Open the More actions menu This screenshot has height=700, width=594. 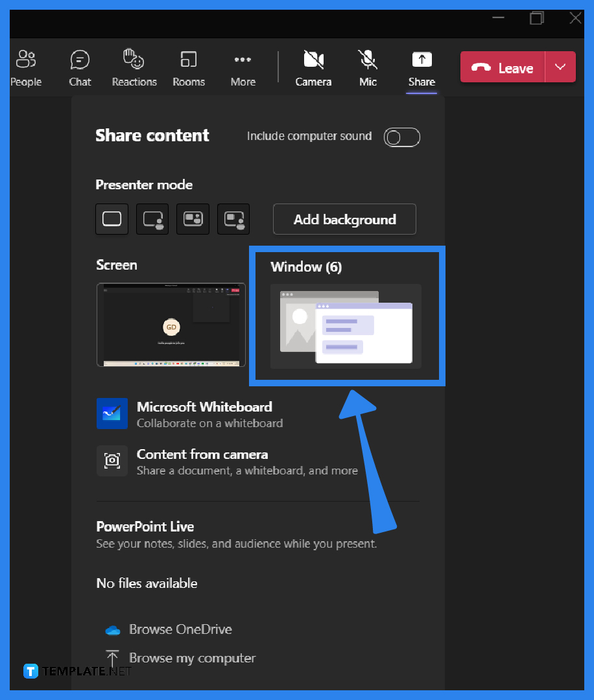[243, 67]
